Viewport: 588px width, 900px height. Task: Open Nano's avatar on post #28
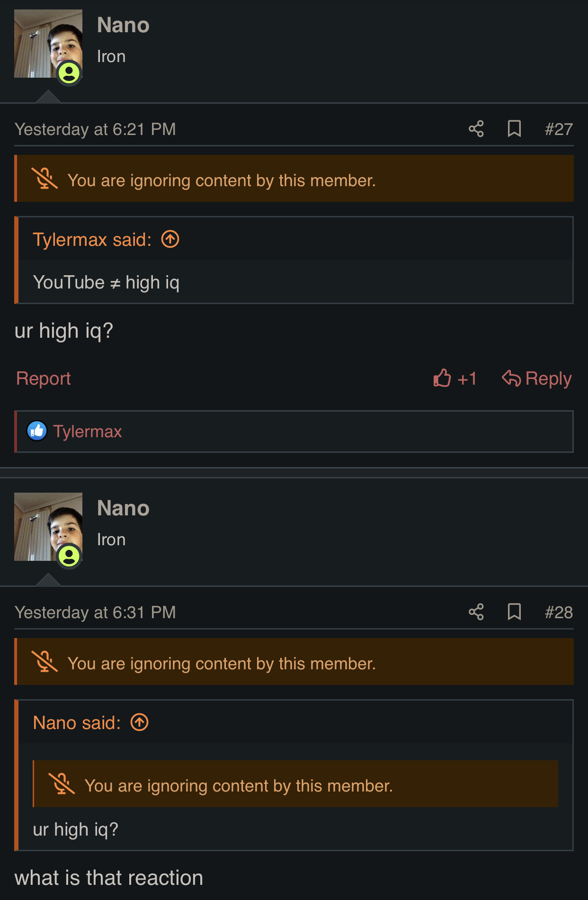tap(48, 527)
